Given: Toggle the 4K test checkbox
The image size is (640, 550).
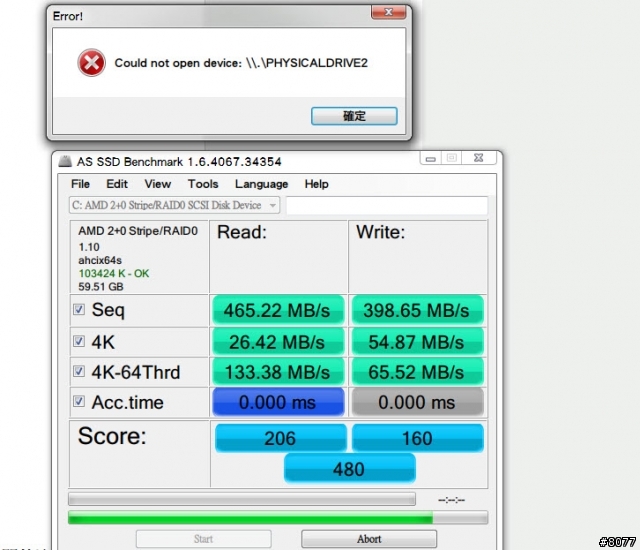Looking at the screenshot, I should [x=79, y=341].
